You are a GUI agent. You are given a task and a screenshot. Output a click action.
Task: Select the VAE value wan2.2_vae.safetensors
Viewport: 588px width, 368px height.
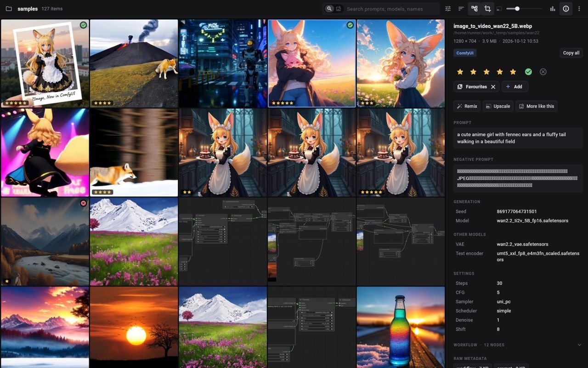coord(522,244)
